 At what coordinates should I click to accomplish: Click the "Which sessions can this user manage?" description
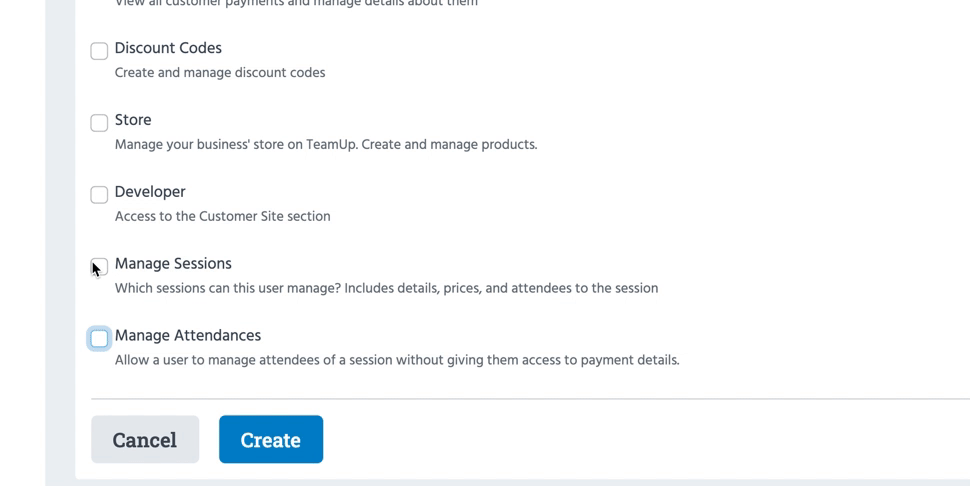pos(386,289)
